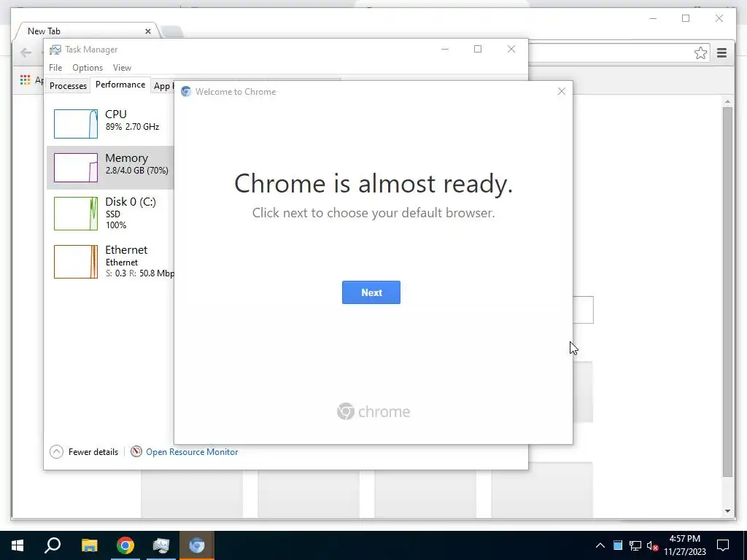Image resolution: width=747 pixels, height=560 pixels.
Task: Click the muted volume icon
Action: point(653,545)
